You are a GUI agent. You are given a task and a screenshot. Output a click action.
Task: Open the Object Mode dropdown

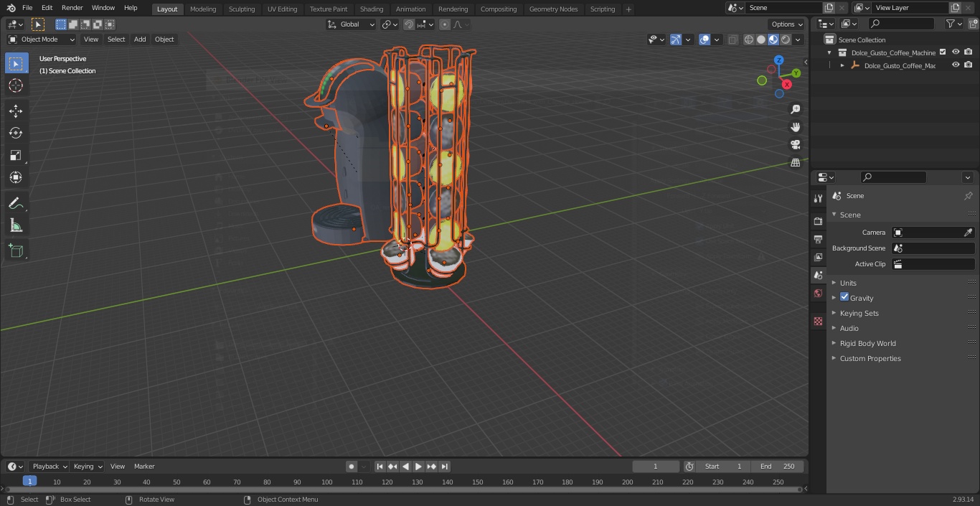[x=42, y=39]
